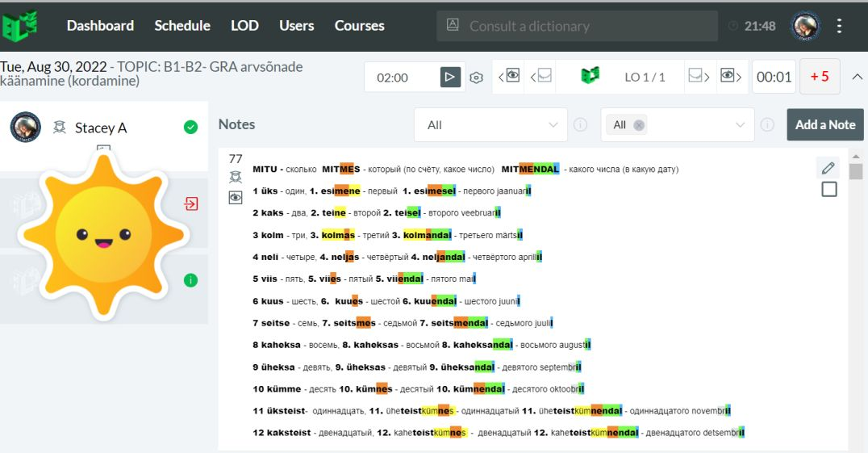This screenshot has width=868, height=453.
Task: Open the three-dot options menu
Action: point(839,26)
